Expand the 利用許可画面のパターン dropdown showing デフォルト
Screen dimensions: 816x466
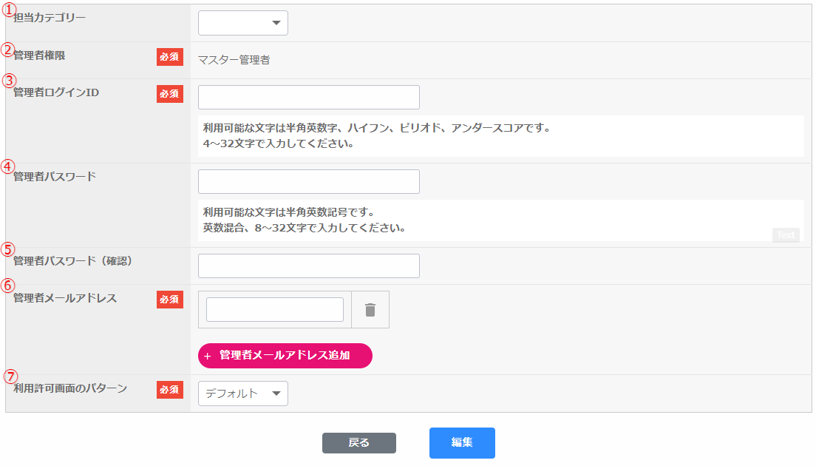tap(243, 393)
